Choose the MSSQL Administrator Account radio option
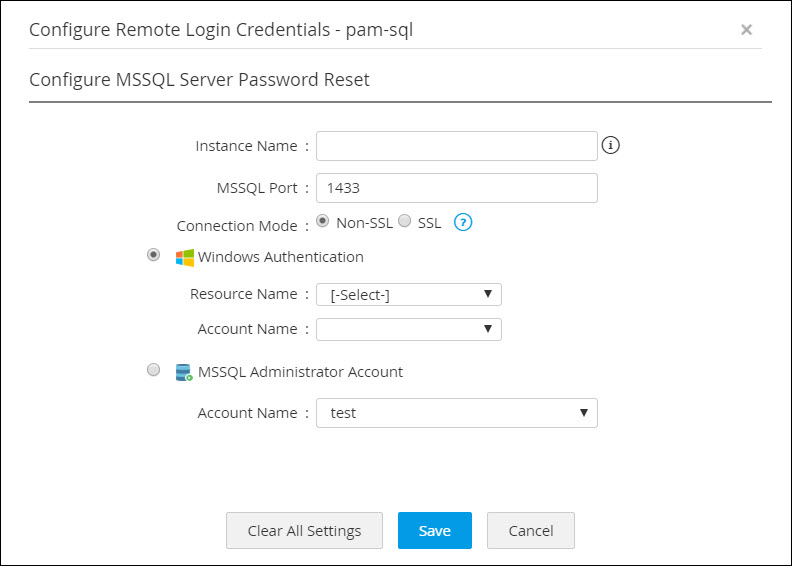792x566 pixels. coord(153,370)
